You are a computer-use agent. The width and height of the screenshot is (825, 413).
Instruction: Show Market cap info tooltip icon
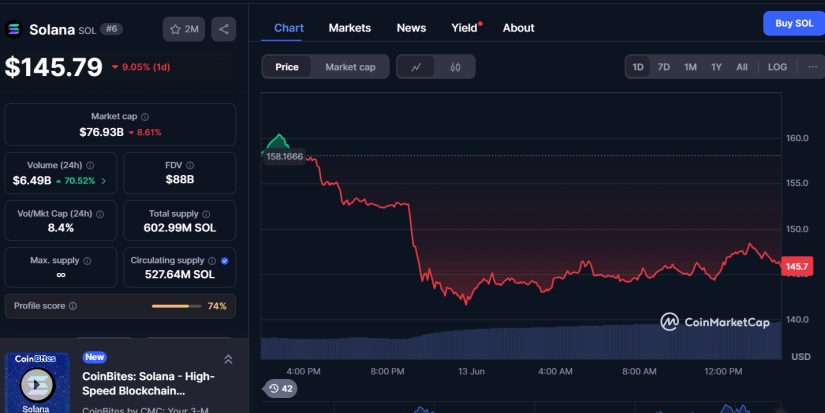coord(145,117)
